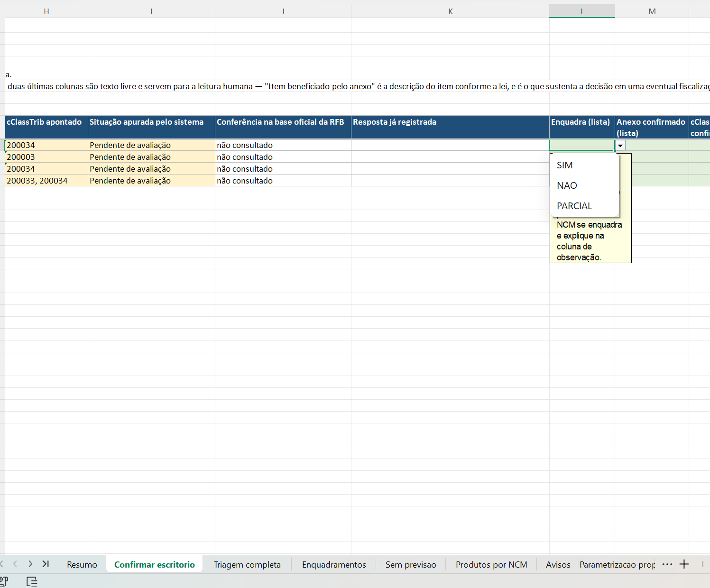Viewport: 710px width, 588px height.
Task: Select column L by its header
Action: click(x=582, y=11)
